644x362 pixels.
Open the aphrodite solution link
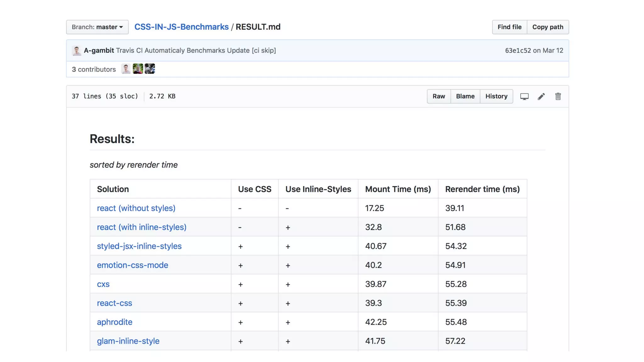pos(114,322)
